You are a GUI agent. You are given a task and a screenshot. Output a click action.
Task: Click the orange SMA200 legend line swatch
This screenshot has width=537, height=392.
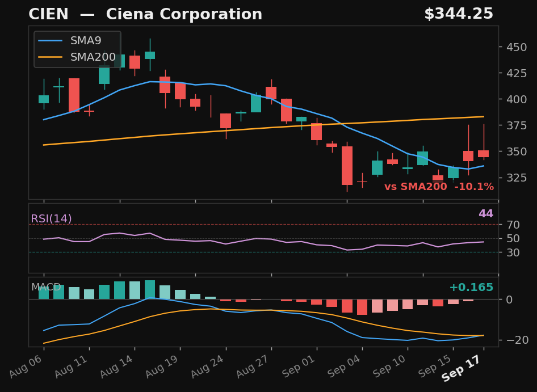point(51,57)
